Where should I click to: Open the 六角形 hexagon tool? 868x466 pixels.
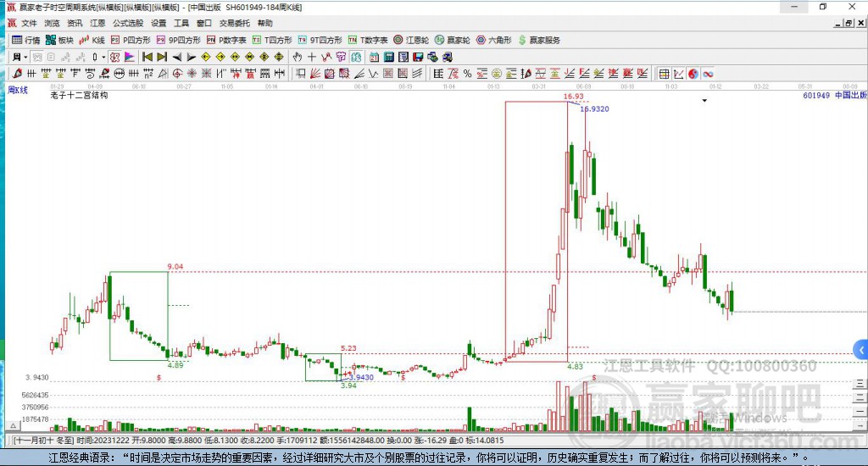[x=494, y=40]
